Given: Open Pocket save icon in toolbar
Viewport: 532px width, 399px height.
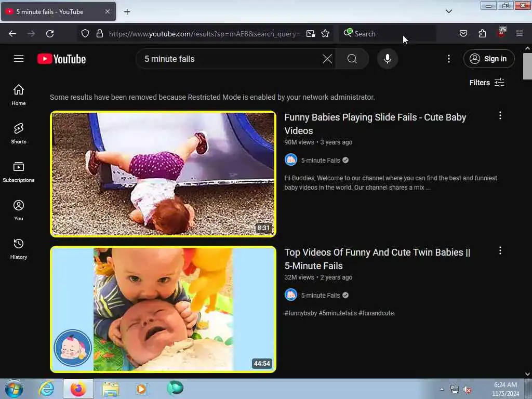Looking at the screenshot, I should pyautogui.click(x=463, y=33).
